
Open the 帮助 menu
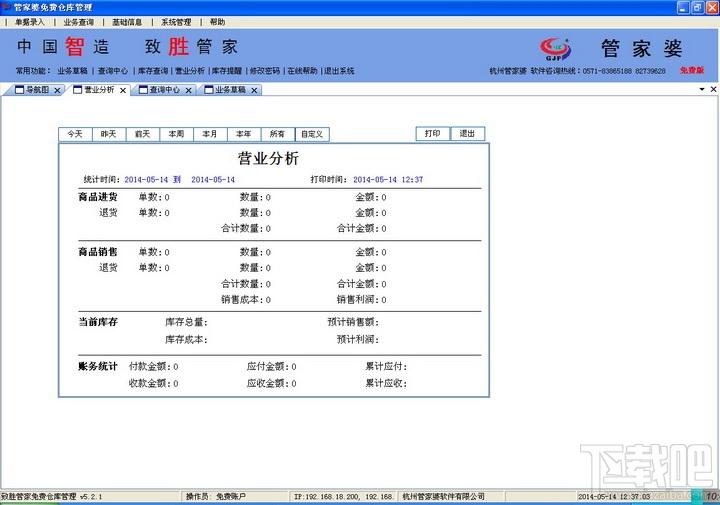217,22
